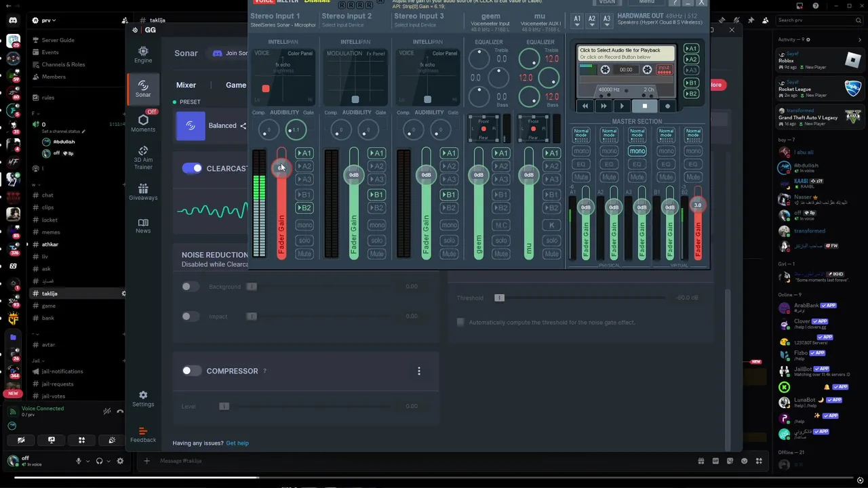Toggle the Background noise reduction switch
This screenshot has height=488, width=868.
191,287
